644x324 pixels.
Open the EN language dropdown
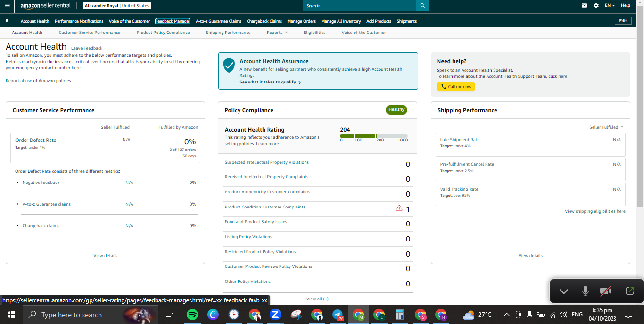[x=610, y=6]
